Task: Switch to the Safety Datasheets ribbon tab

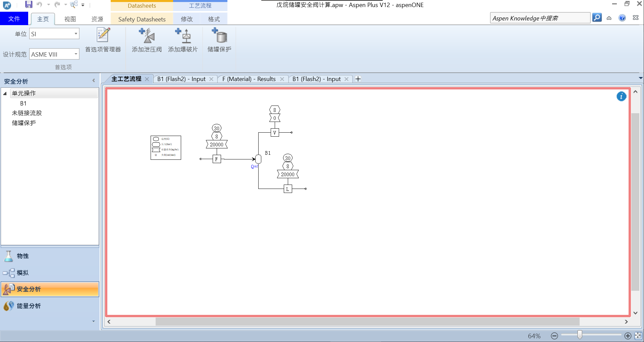Action: click(142, 19)
